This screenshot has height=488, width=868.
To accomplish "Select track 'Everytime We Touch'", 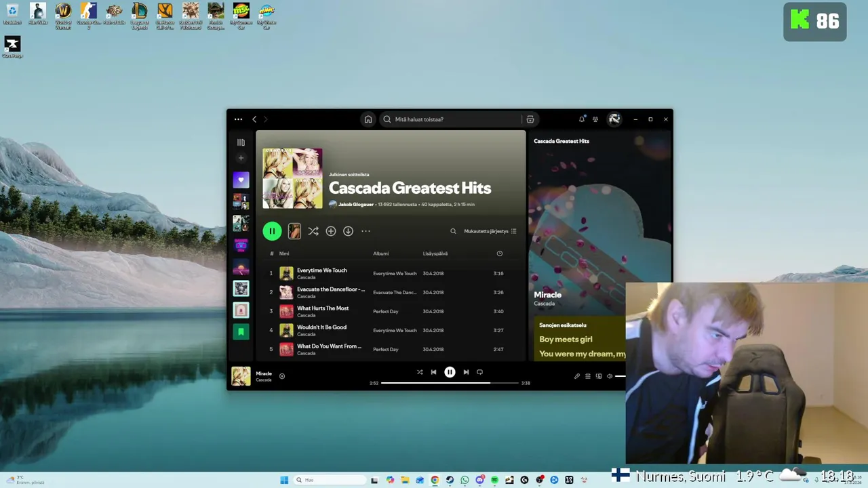I will [321, 270].
